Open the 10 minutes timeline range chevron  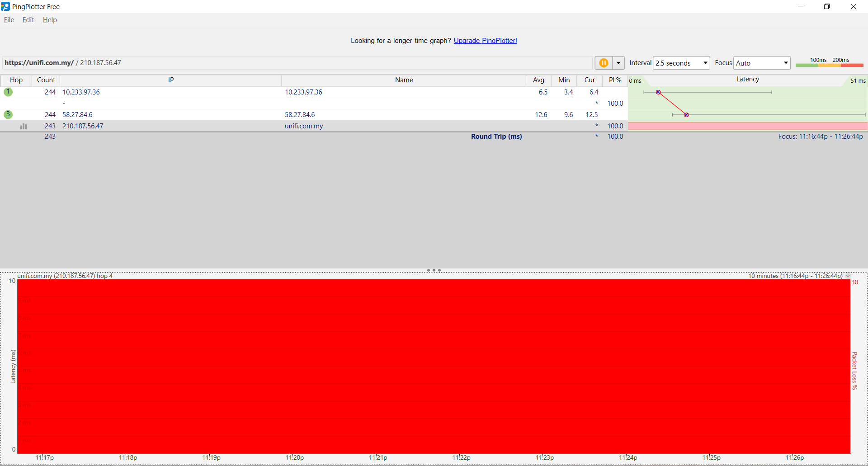tap(848, 276)
